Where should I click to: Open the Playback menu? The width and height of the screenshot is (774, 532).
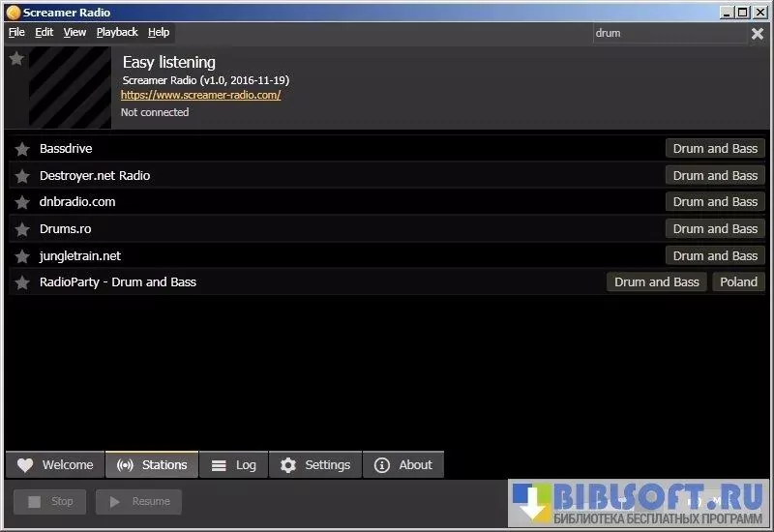tap(117, 32)
